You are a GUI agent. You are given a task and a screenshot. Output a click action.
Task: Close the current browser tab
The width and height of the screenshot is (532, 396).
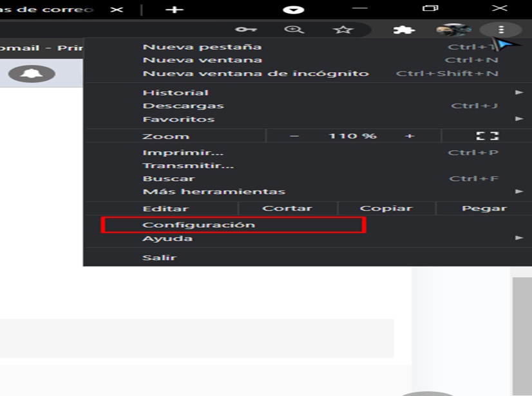[x=117, y=10]
